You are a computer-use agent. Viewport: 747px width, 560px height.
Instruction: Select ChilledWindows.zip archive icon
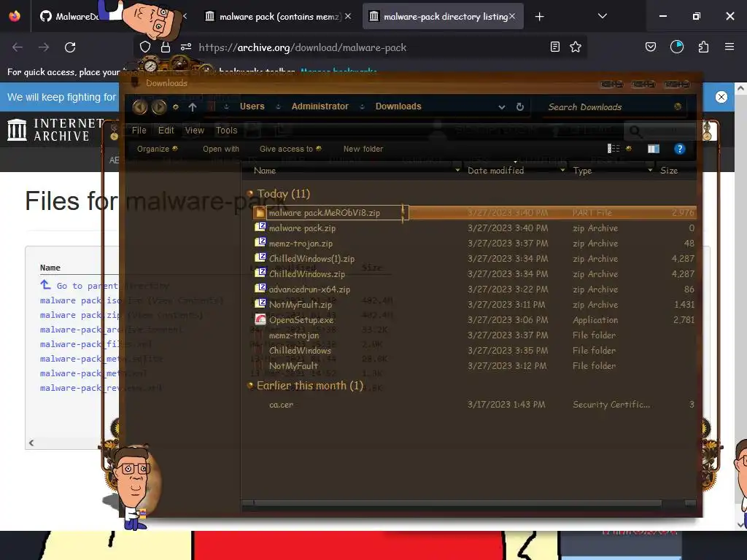pyautogui.click(x=260, y=273)
